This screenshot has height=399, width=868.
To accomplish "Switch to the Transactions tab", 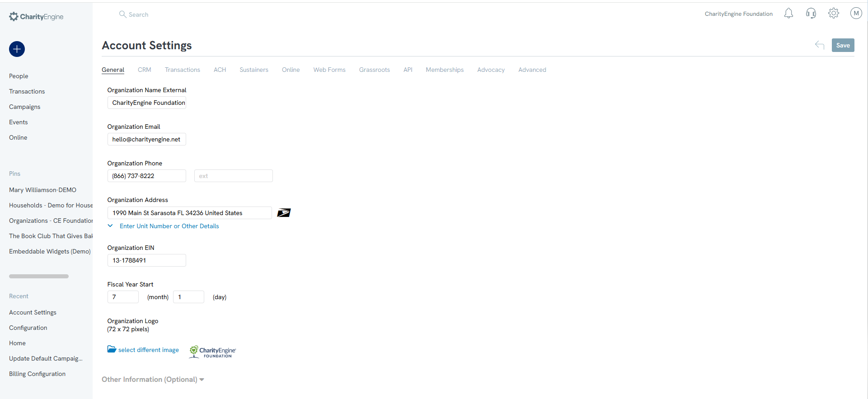I will tap(183, 70).
